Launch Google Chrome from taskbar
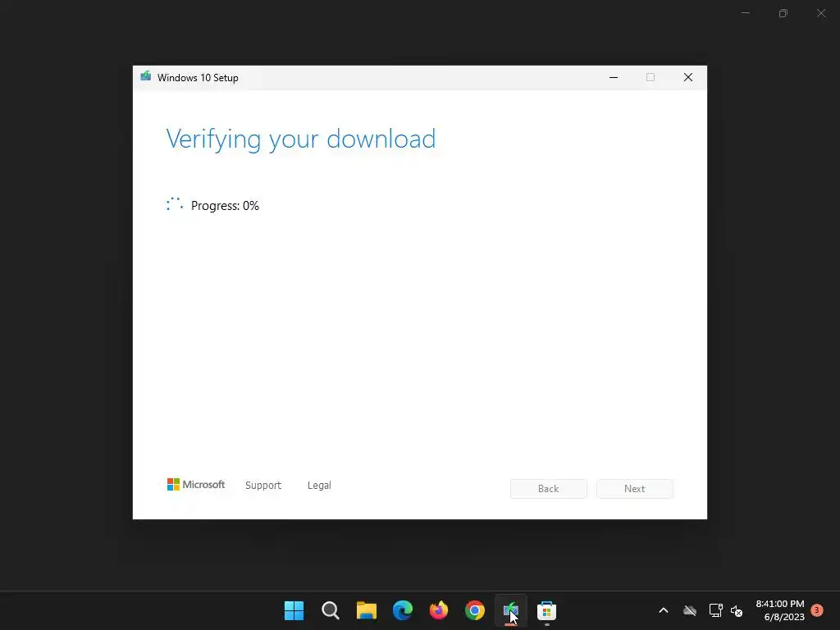Screen dimensions: 840x630 tap(475, 610)
